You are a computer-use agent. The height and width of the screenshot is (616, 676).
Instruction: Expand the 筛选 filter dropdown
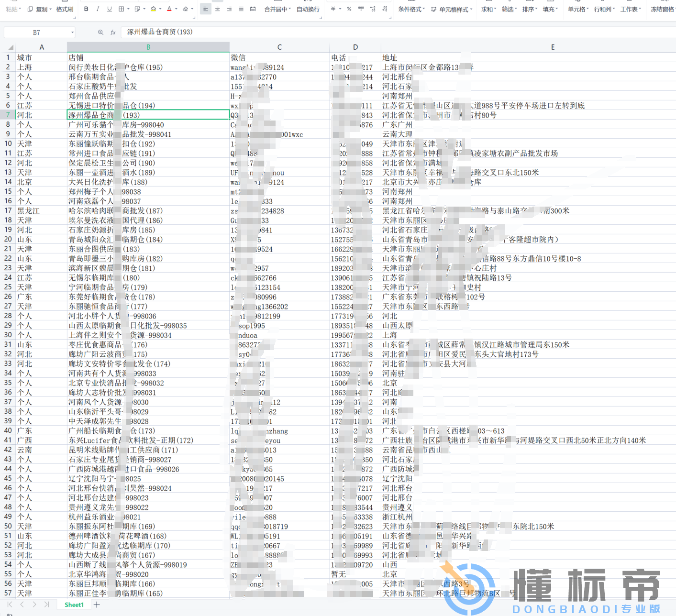(x=509, y=9)
